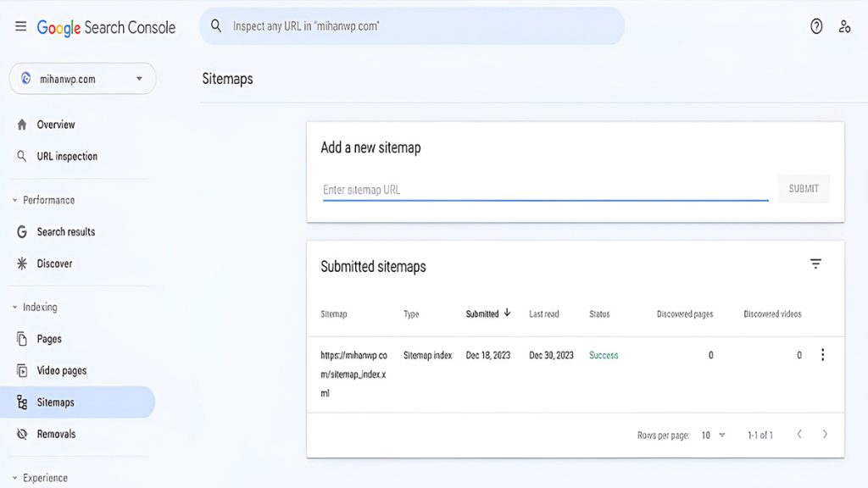Collapse the Performance section

[15, 201]
